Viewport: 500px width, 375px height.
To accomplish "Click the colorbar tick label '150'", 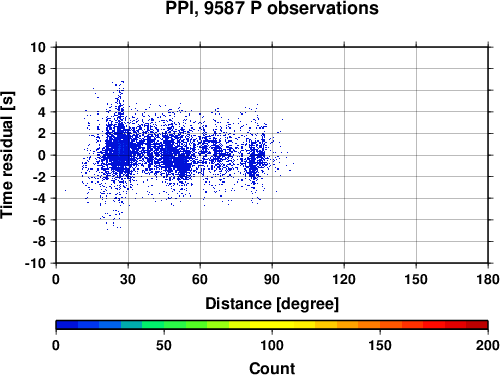I will click(x=380, y=345).
